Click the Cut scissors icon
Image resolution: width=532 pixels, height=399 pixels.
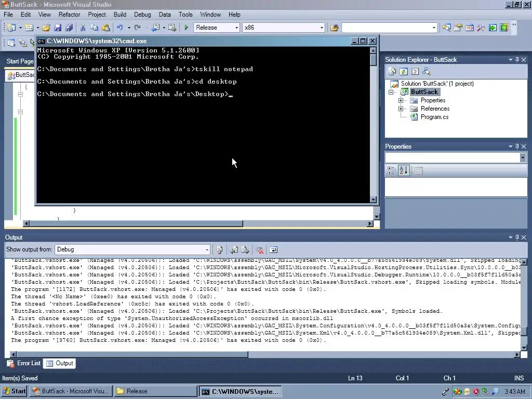(83, 28)
